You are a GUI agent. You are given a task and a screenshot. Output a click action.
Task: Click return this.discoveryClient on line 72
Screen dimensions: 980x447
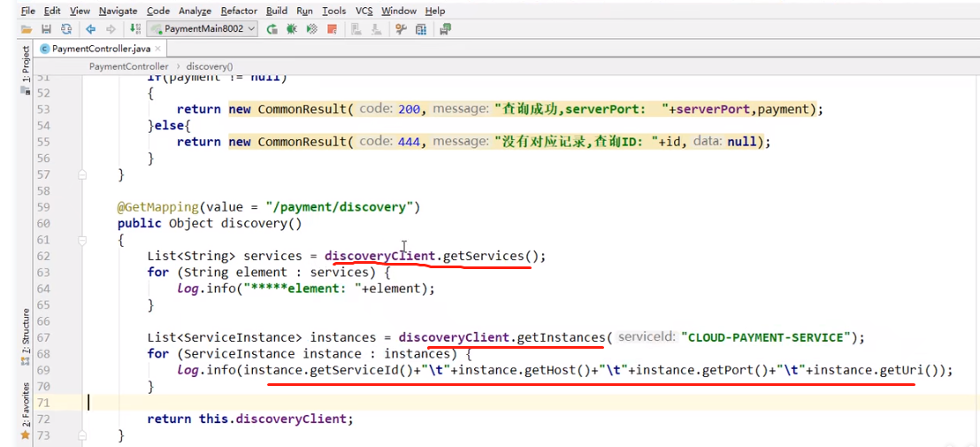click(x=250, y=419)
